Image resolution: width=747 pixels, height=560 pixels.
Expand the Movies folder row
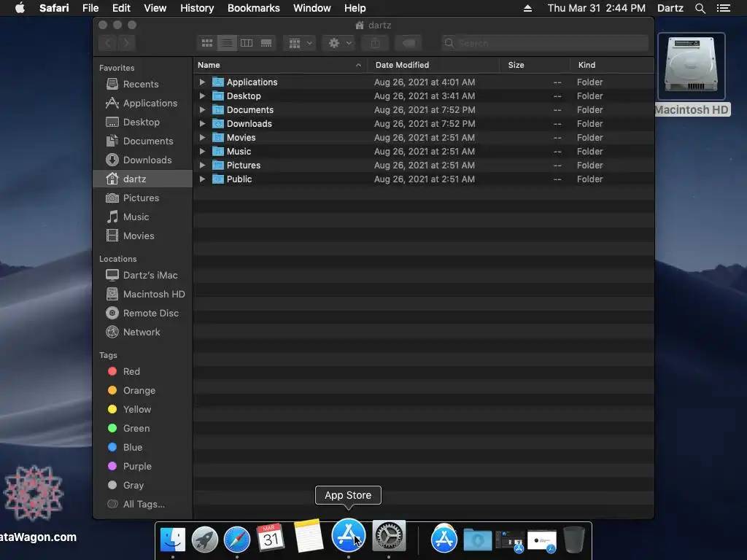point(202,137)
